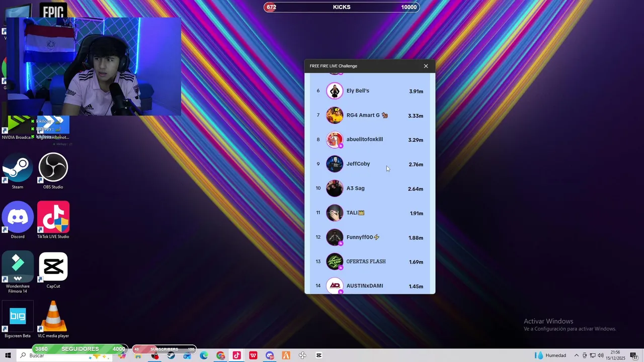644x362 pixels.
Task: Open Discord desktop shortcut
Action: (18, 220)
